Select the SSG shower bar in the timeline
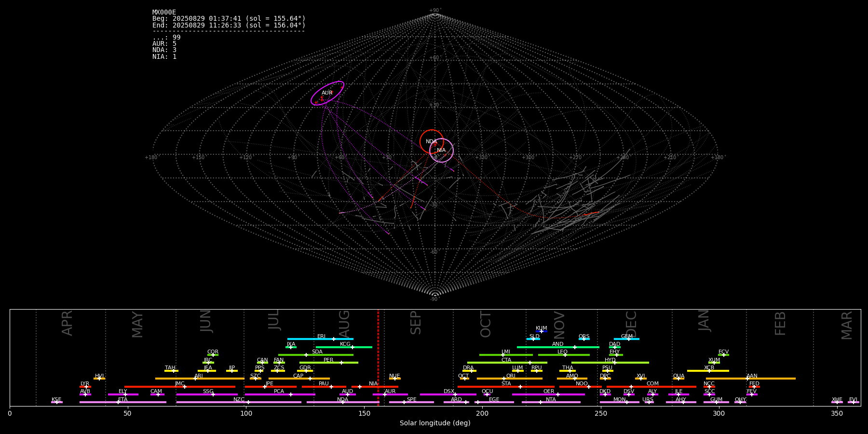The height and width of the screenshot is (434, 868). tap(207, 394)
